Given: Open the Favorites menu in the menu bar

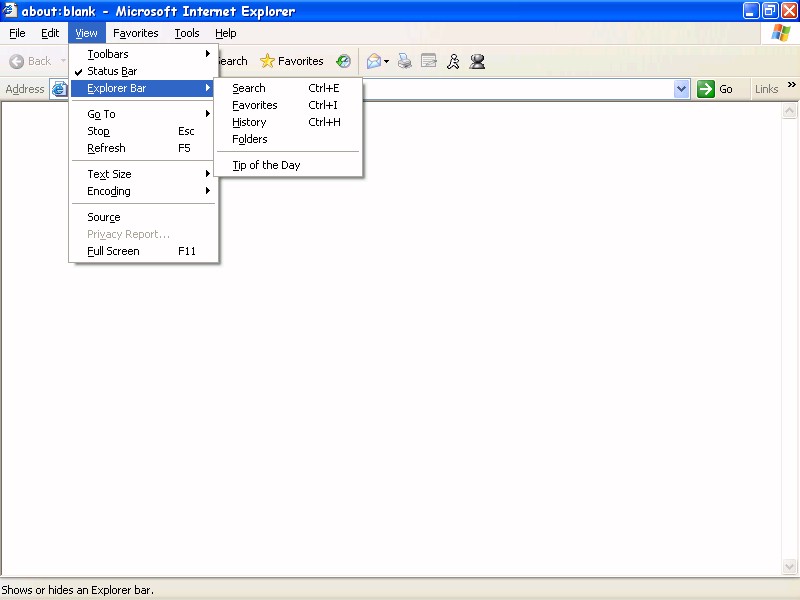Looking at the screenshot, I should pyautogui.click(x=136, y=33).
